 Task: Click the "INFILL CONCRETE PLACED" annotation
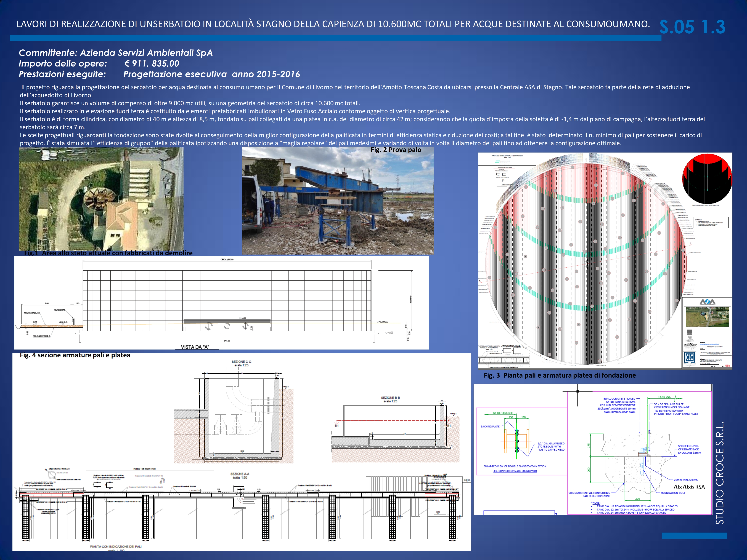tap(616, 405)
